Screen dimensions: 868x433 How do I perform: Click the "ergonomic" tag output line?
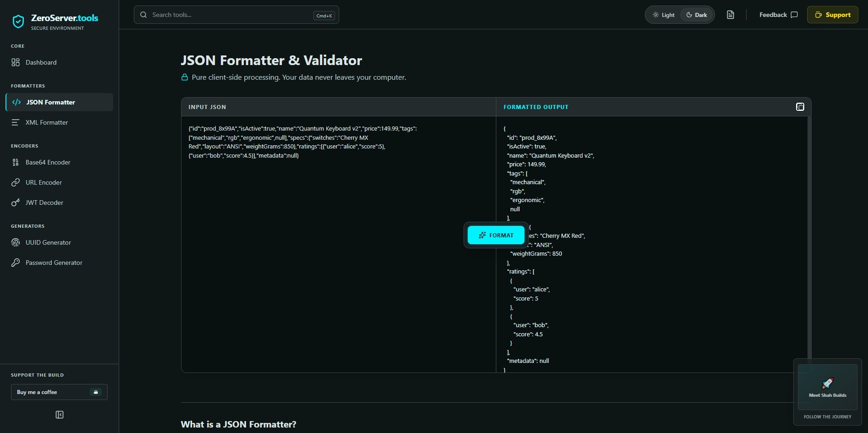(x=527, y=200)
